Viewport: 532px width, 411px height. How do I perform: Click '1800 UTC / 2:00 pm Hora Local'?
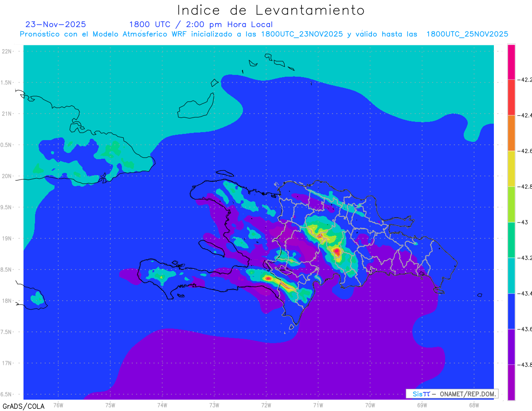click(201, 24)
